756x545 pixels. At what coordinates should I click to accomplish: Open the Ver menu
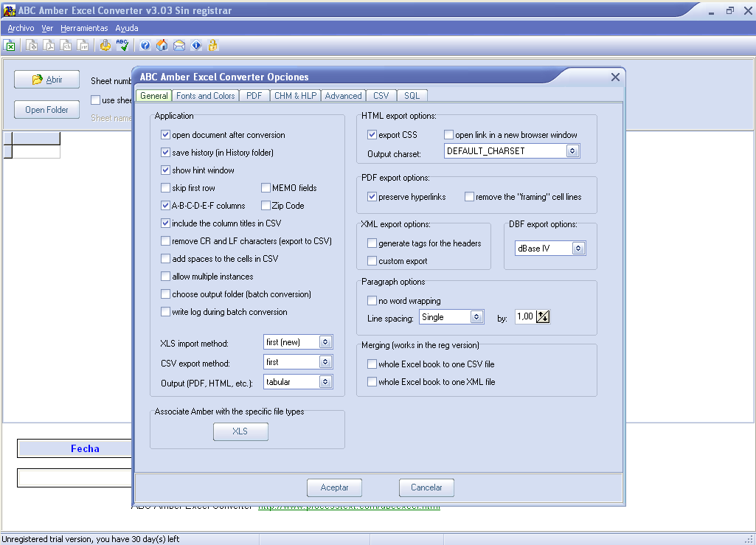tap(47, 28)
